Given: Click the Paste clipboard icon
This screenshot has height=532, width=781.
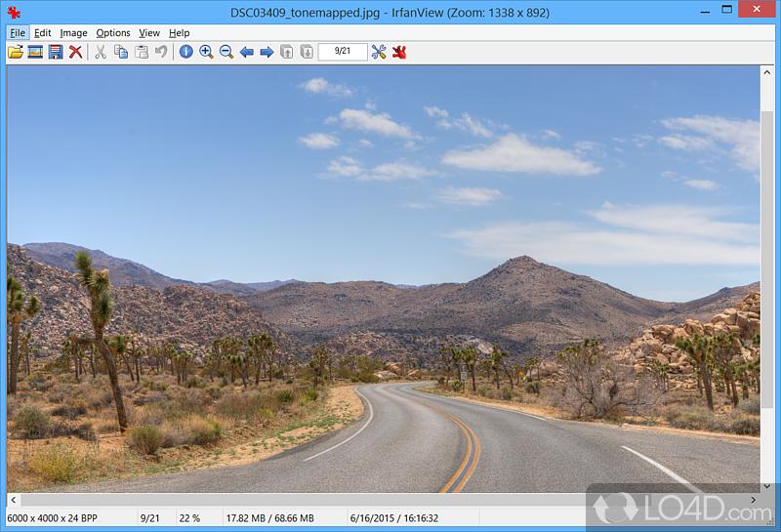Looking at the screenshot, I should [142, 52].
